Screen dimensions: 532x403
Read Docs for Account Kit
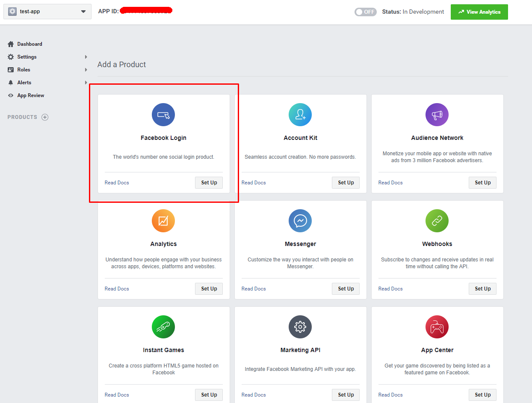click(254, 183)
